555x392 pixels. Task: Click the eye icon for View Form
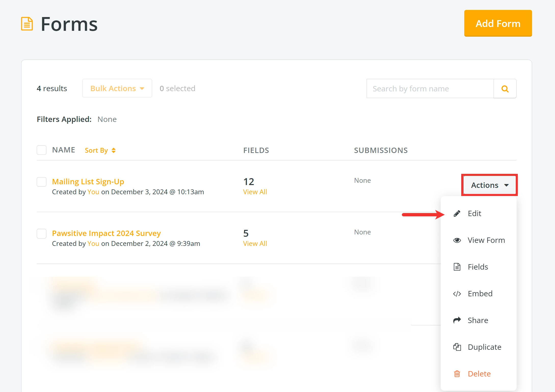click(457, 240)
